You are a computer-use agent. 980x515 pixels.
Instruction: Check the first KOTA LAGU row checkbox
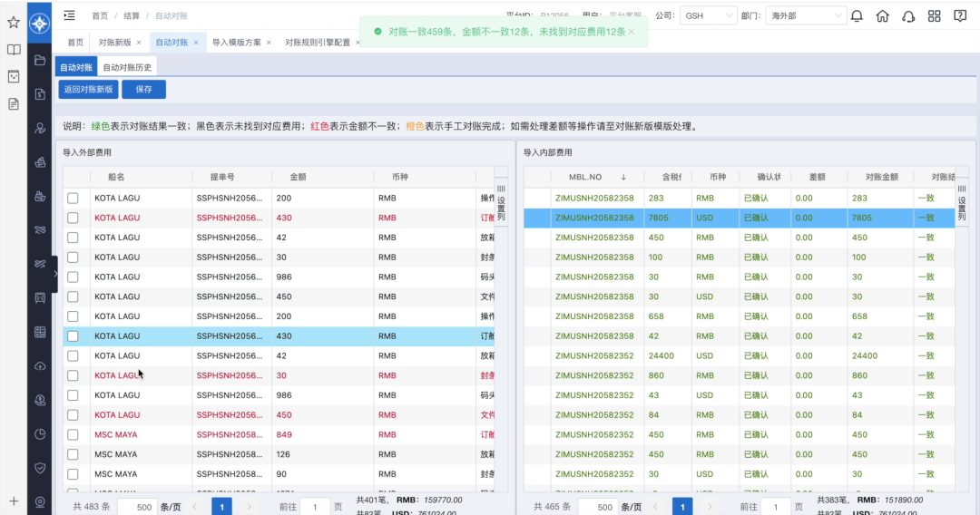pyautogui.click(x=73, y=198)
